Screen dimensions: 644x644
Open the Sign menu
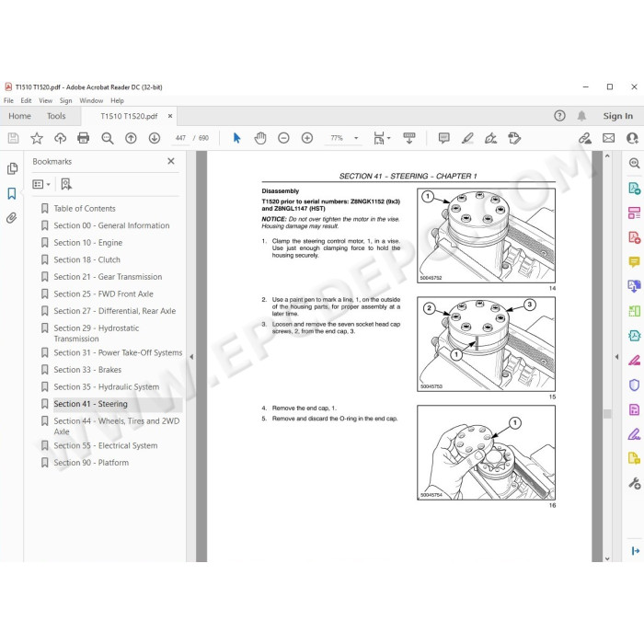(x=65, y=100)
